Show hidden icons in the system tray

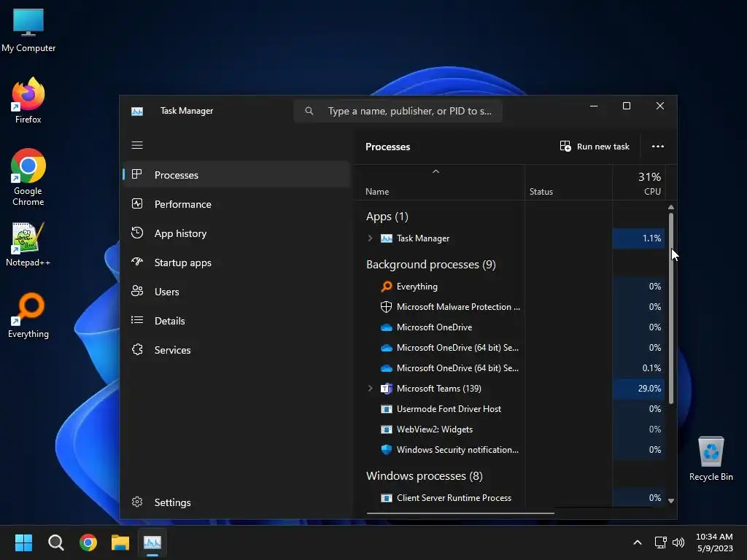pyautogui.click(x=638, y=542)
